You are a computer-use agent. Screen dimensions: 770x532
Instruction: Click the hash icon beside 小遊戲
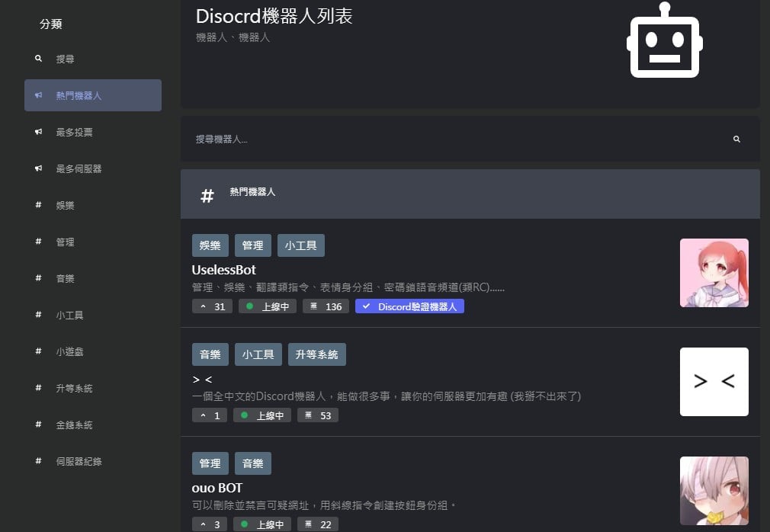38,351
